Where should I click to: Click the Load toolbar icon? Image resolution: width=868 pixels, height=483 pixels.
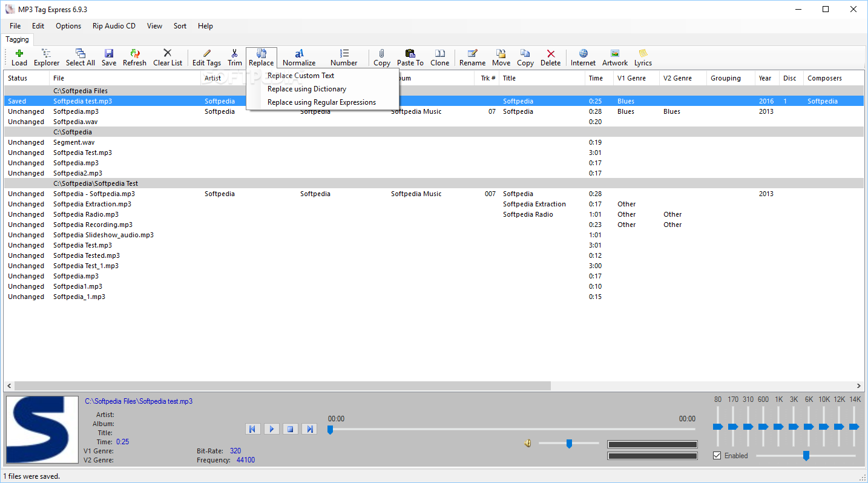point(19,58)
